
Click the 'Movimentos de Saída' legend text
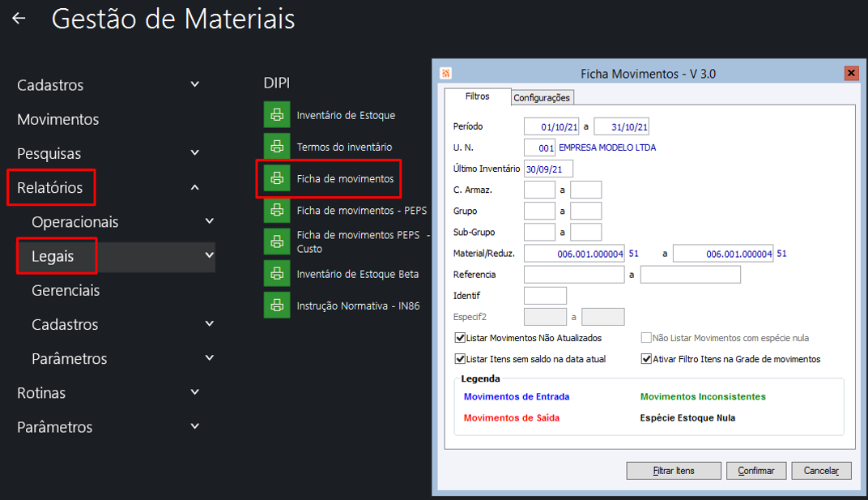pos(512,418)
